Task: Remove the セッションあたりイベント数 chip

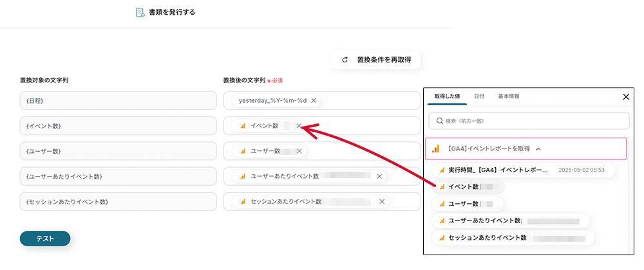Action: point(382,201)
